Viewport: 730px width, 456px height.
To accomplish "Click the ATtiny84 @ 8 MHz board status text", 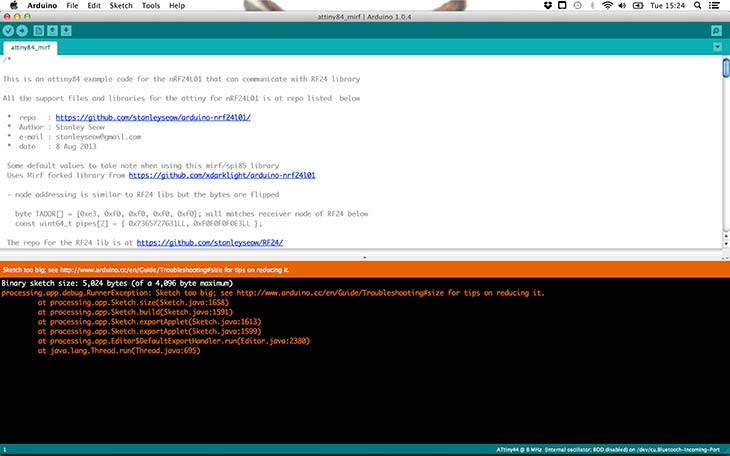I will [608, 450].
